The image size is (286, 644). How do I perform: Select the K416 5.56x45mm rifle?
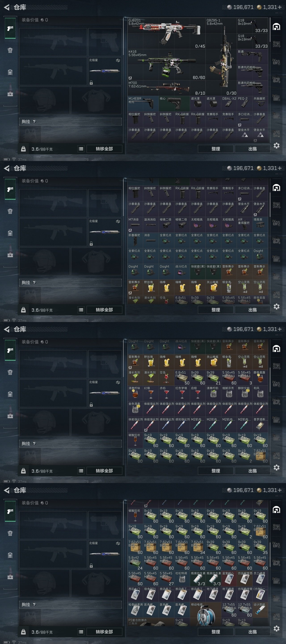tap(166, 64)
